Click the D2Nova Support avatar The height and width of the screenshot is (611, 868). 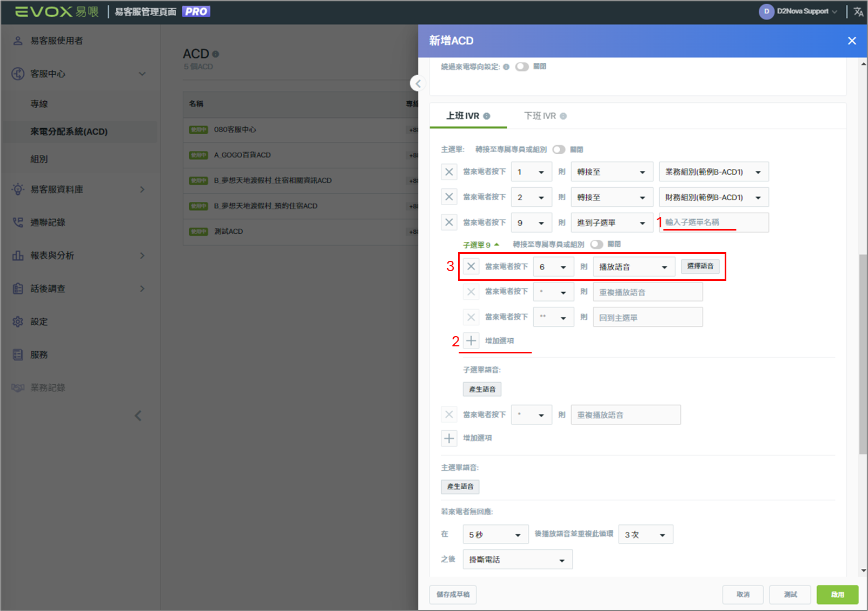[x=766, y=11]
